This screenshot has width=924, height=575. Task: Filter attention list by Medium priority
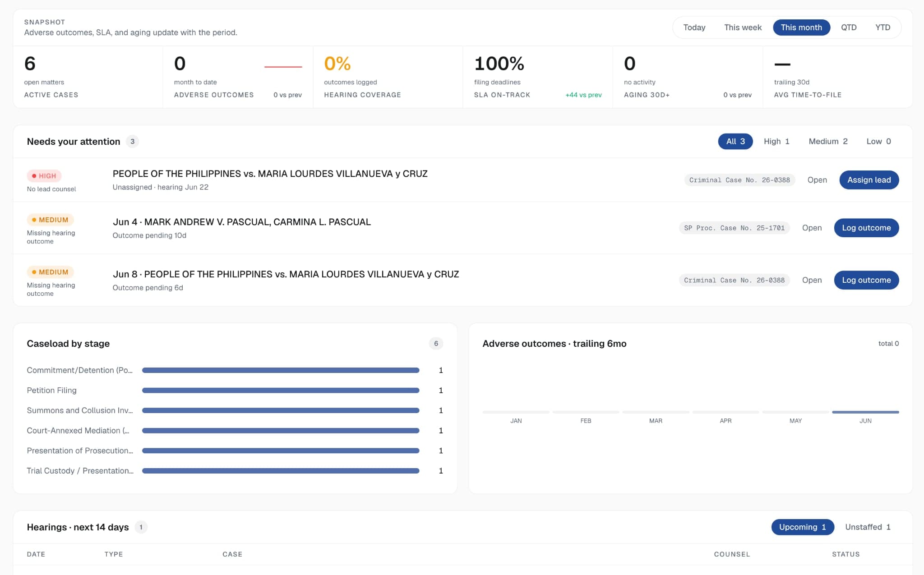point(828,142)
